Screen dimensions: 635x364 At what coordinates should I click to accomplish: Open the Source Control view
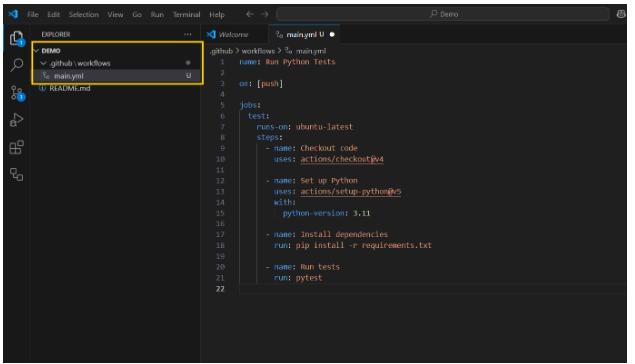coord(17,93)
